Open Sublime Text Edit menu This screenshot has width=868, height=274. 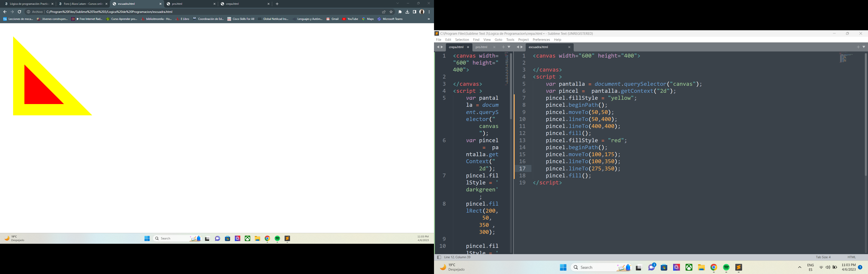(x=448, y=40)
